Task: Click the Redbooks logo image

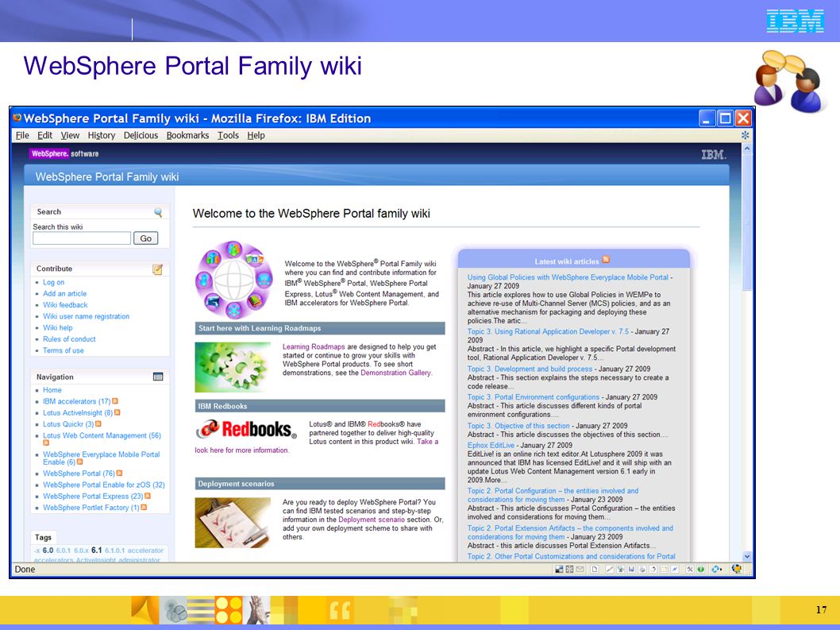Action: (246, 430)
